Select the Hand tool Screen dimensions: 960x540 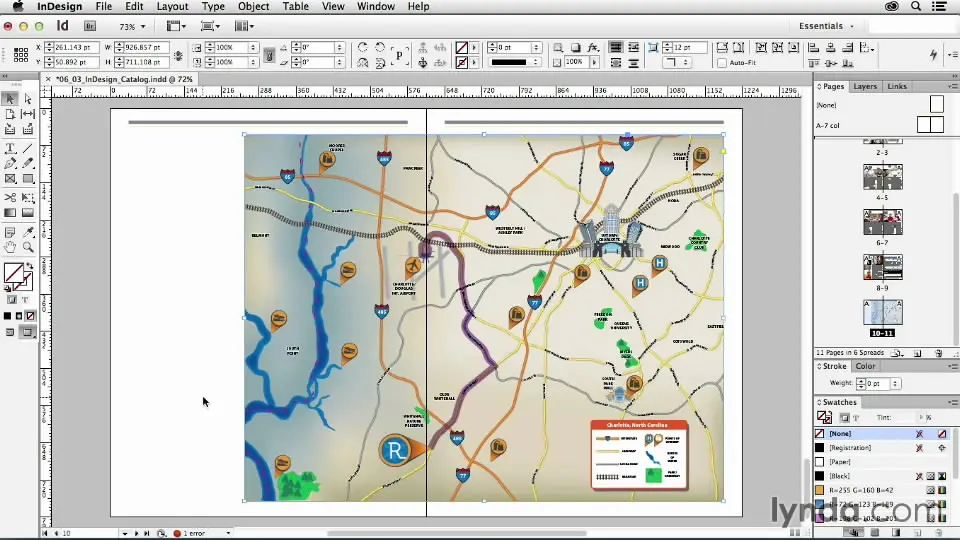click(10, 247)
